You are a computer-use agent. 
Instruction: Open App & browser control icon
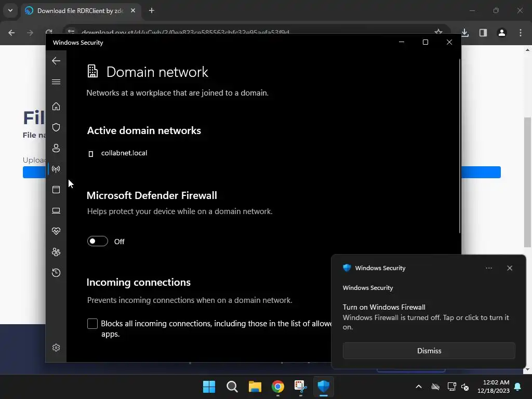(56, 190)
